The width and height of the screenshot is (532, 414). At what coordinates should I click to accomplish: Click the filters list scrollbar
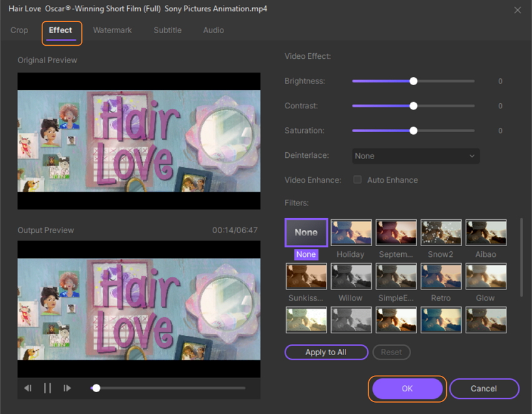pyautogui.click(x=521, y=258)
